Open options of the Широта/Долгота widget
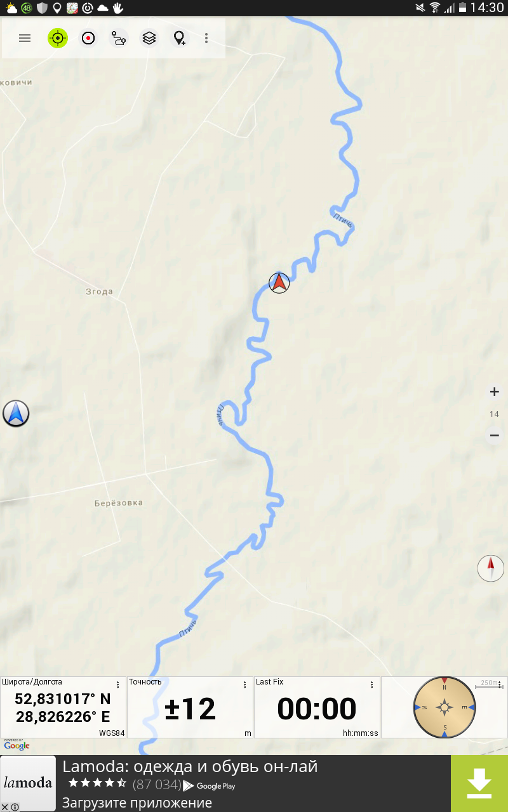The width and height of the screenshot is (508, 812). pyautogui.click(x=118, y=685)
